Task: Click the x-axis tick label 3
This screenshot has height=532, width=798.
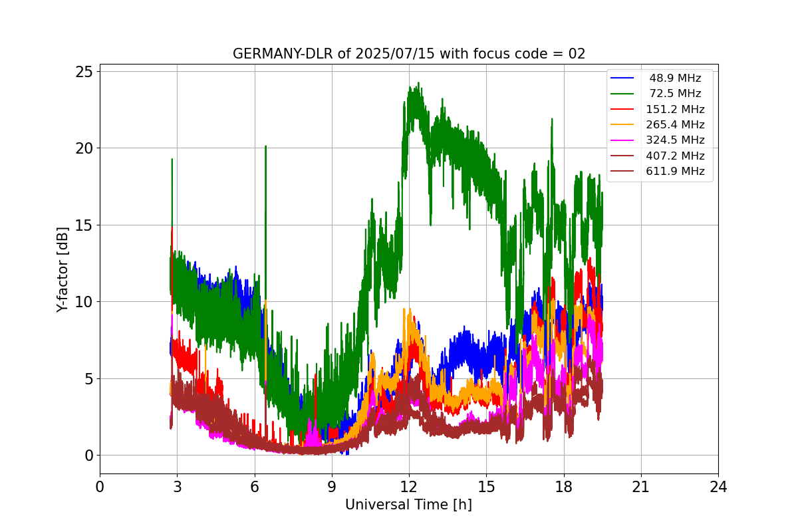Action: 177,487
